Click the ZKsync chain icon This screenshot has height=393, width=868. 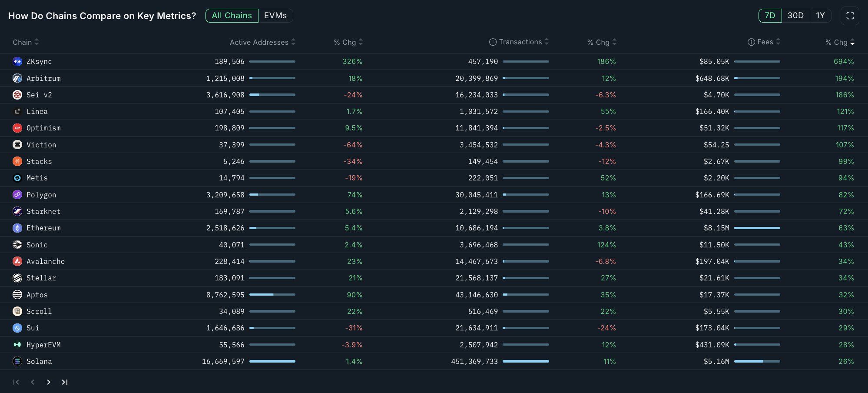pos(17,61)
